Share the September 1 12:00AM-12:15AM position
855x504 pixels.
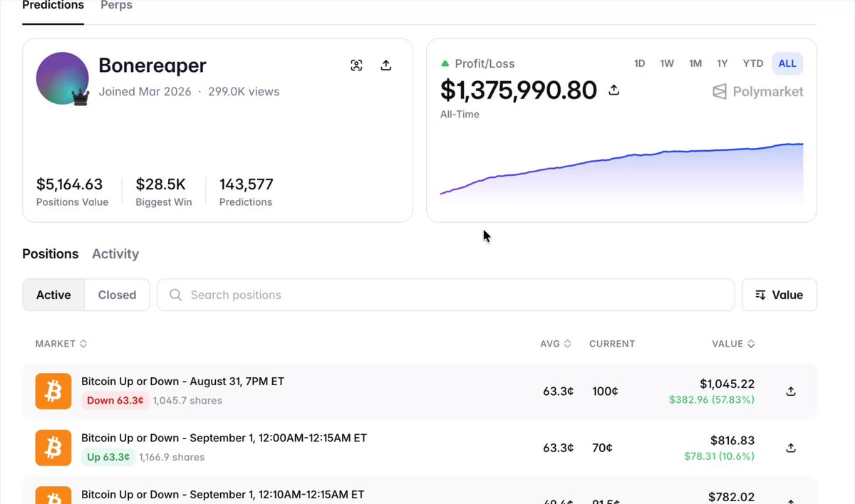790,448
